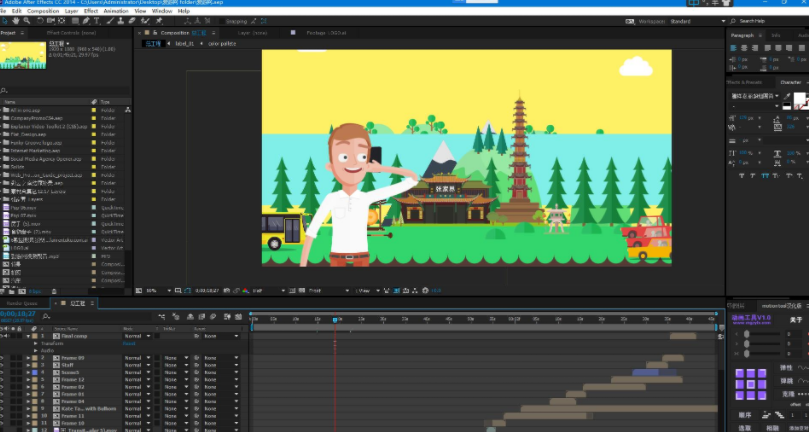The height and width of the screenshot is (432, 809).
Task: Enable the Snapping checkbox
Action: pyautogui.click(x=222, y=21)
